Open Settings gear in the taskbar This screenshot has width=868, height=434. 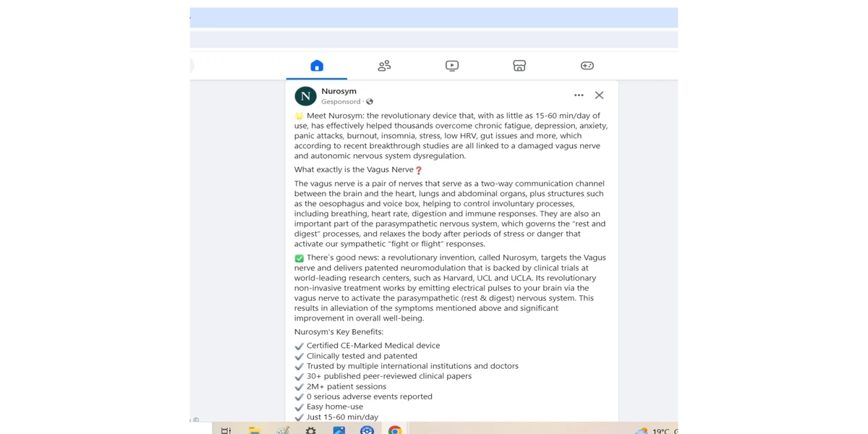click(x=310, y=430)
